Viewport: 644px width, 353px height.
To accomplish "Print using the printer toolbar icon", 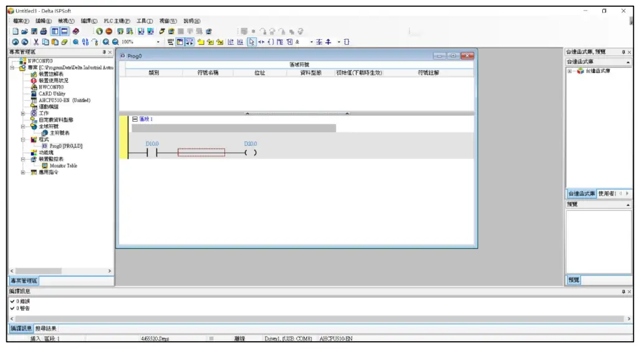I will click(x=44, y=31).
